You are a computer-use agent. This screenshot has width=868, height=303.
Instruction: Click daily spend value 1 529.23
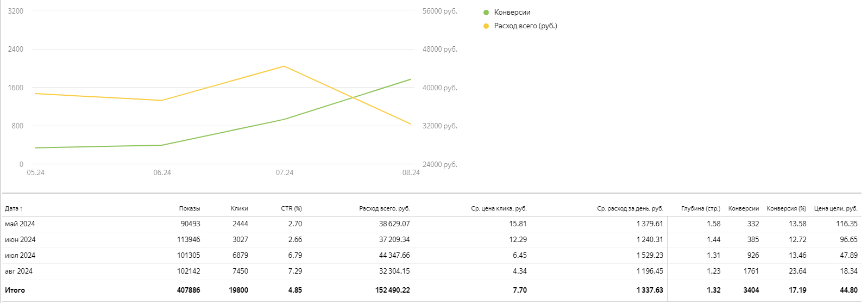650,255
